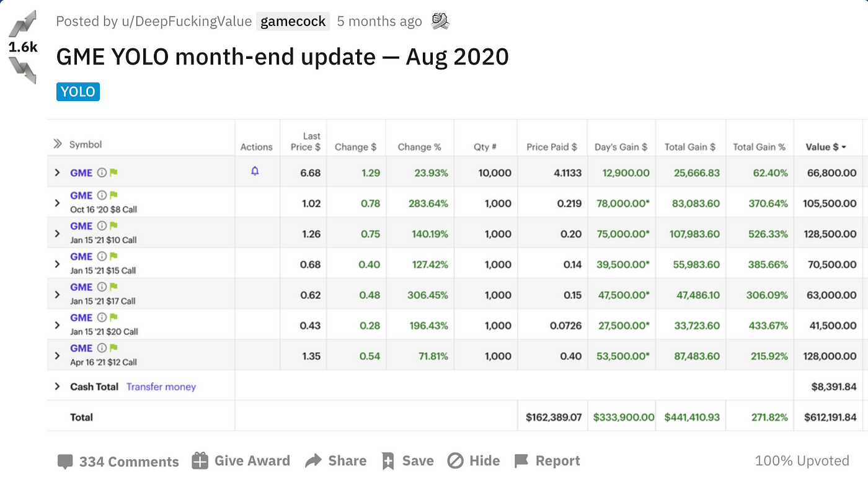
Task: Click GME quantity 10,000 cell
Action: click(495, 173)
